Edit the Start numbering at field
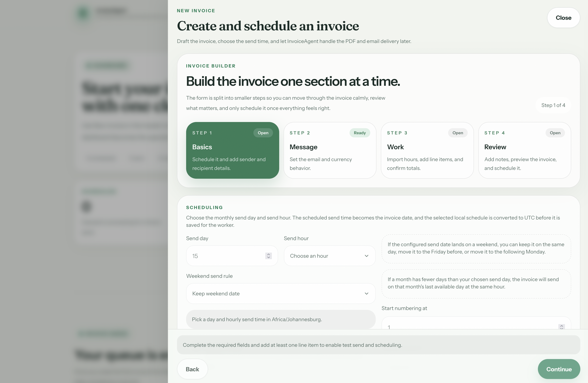This screenshot has width=588, height=383. [x=469, y=327]
